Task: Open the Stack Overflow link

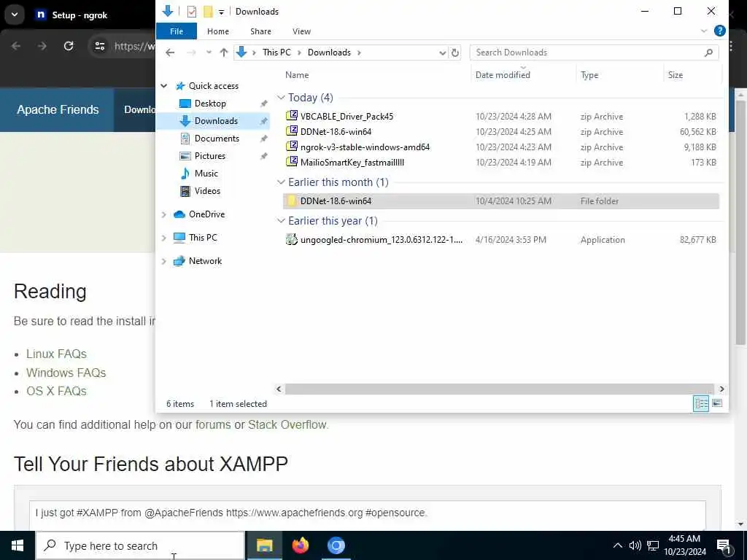Action: (x=287, y=424)
